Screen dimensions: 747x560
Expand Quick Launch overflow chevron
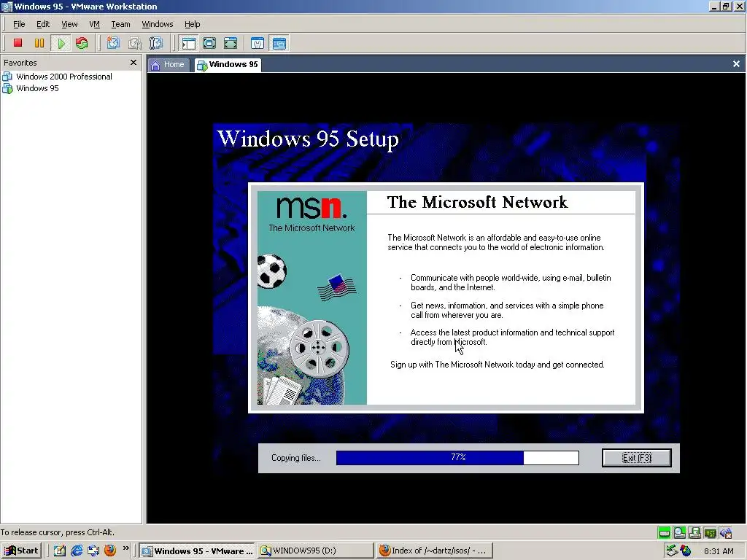[125, 548]
